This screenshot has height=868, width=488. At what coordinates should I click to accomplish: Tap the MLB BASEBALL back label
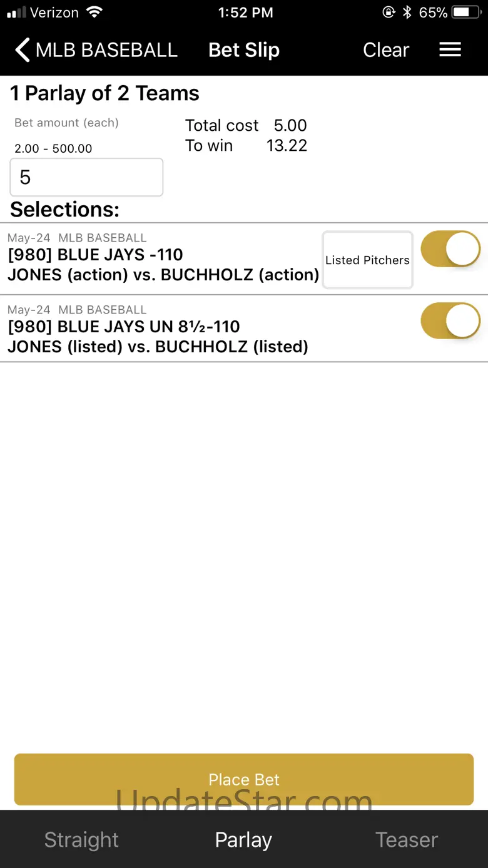point(106,50)
